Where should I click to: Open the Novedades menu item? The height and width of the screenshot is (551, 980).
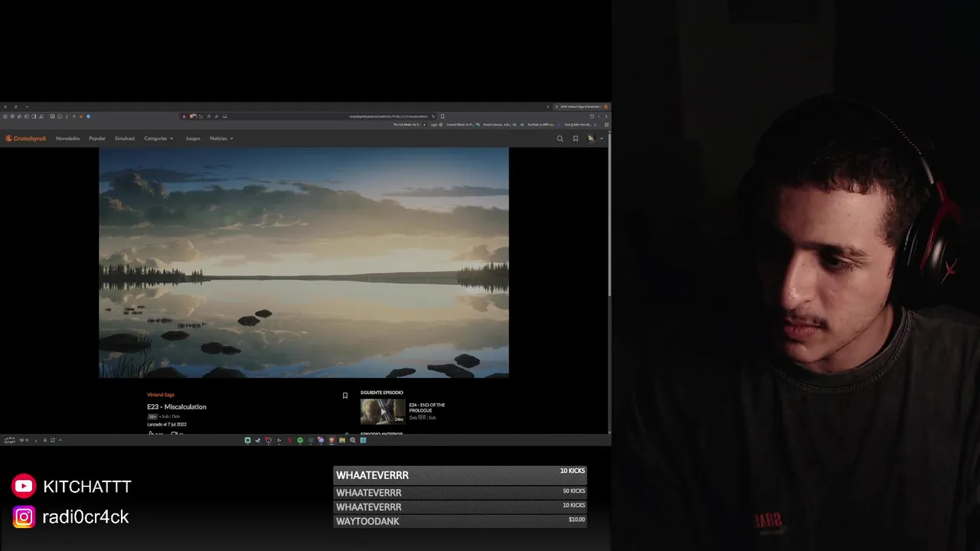pyautogui.click(x=67, y=139)
